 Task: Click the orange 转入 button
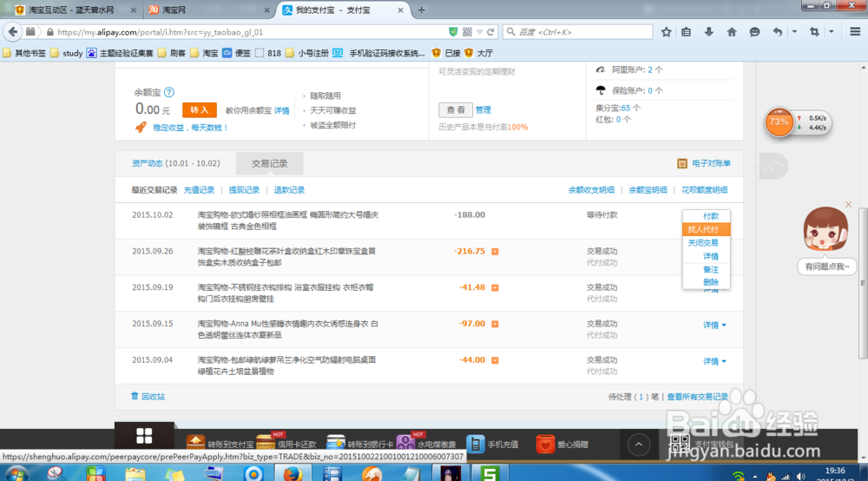(200, 110)
